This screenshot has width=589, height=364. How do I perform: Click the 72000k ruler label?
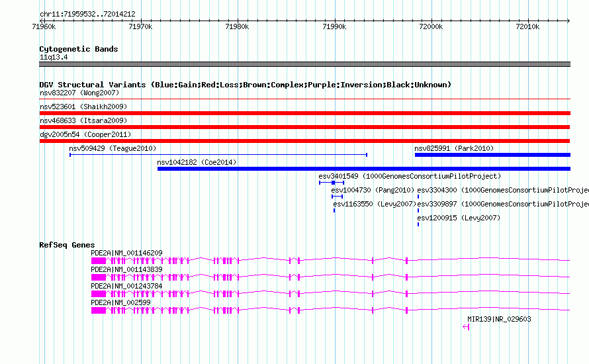coord(431,26)
